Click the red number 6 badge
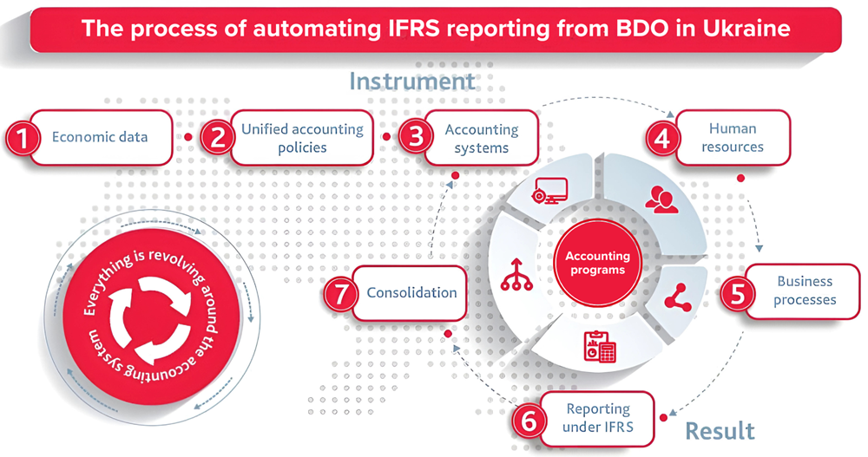 click(529, 421)
